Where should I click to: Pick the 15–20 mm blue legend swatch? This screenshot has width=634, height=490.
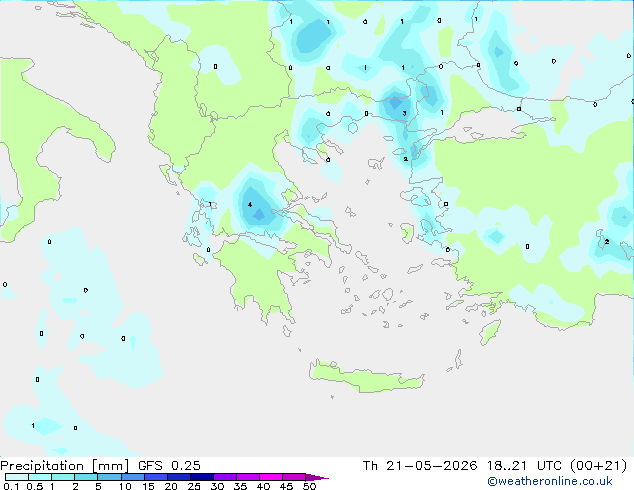point(156,477)
